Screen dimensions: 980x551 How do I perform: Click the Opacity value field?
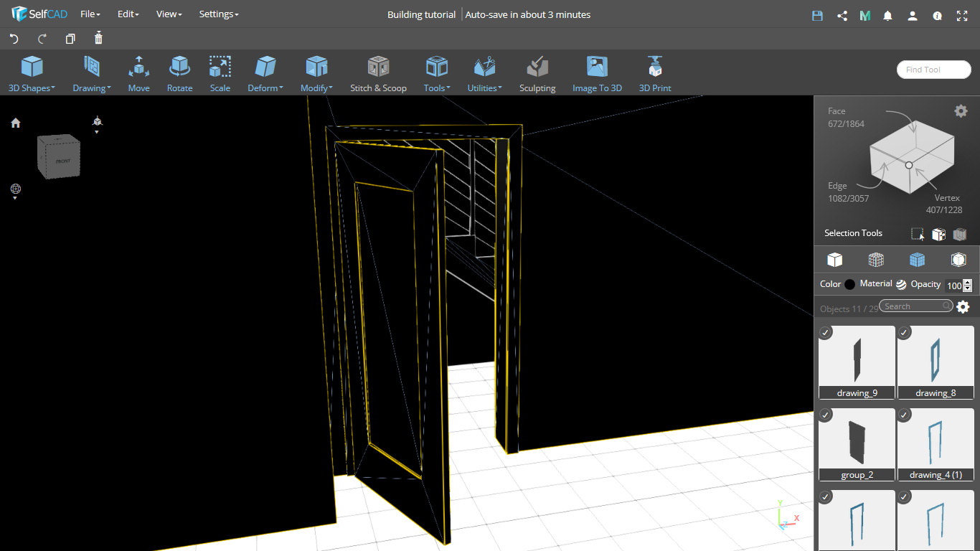[953, 286]
